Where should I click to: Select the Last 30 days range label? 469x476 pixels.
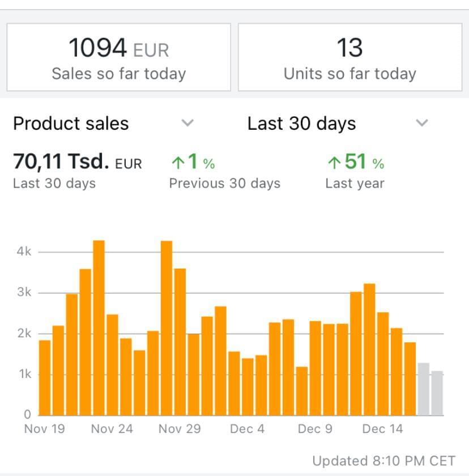[301, 124]
